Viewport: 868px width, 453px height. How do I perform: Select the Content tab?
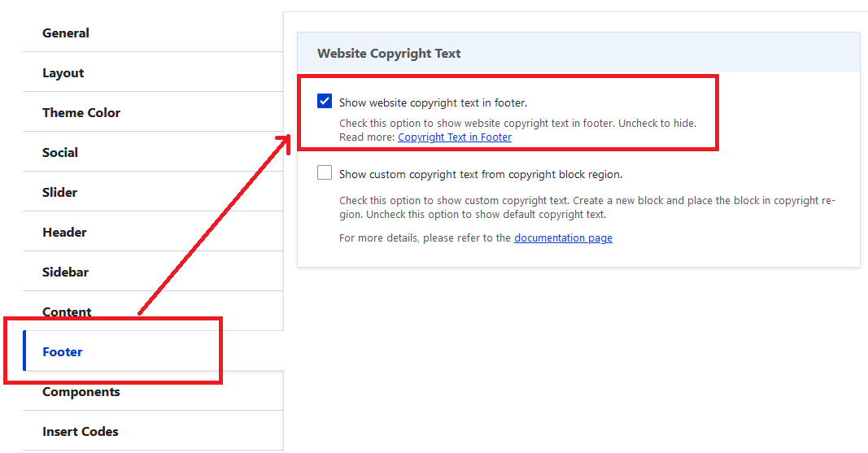[67, 312]
